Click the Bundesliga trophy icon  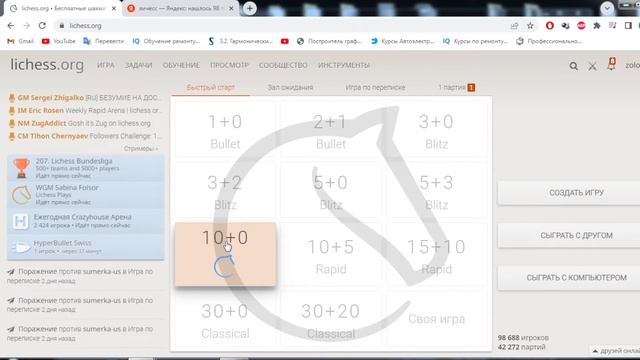pyautogui.click(x=21, y=168)
